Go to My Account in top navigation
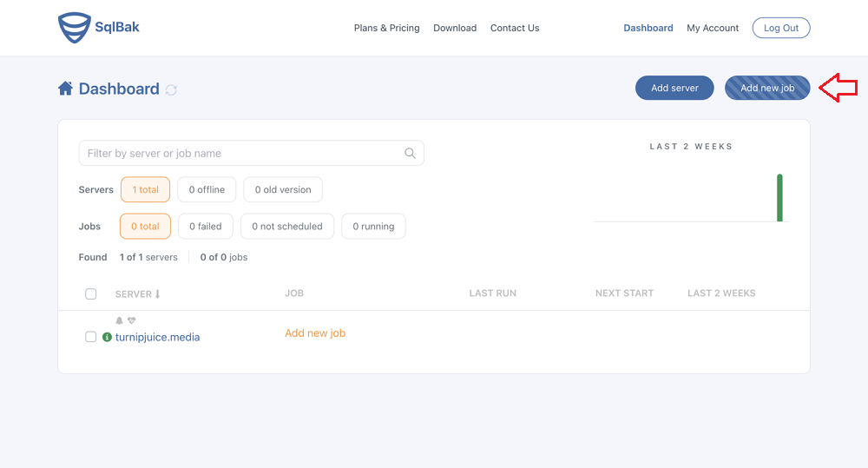 coord(713,28)
